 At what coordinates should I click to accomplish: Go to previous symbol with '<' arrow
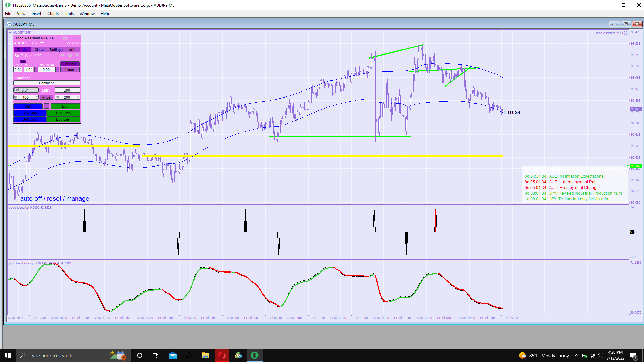pos(33,43)
